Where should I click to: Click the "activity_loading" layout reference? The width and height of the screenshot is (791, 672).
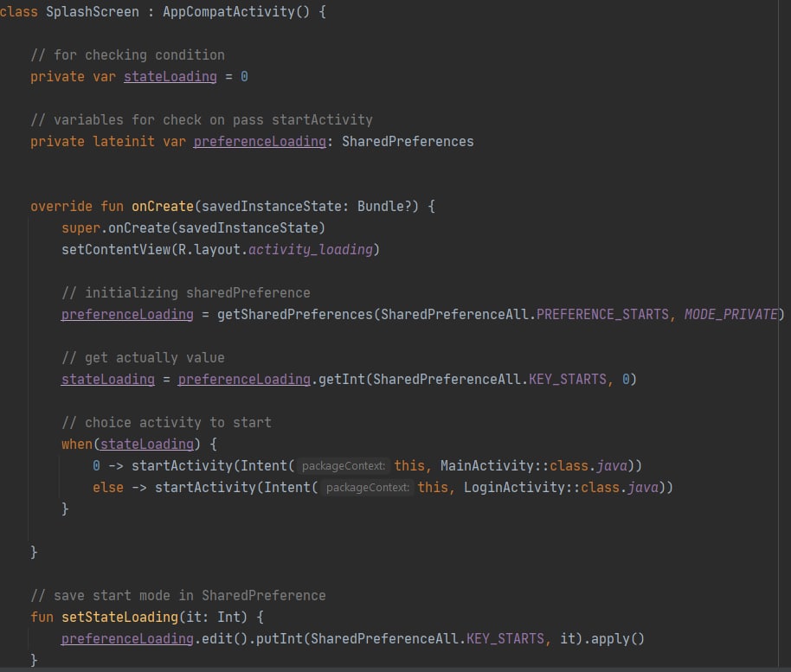[310, 250]
